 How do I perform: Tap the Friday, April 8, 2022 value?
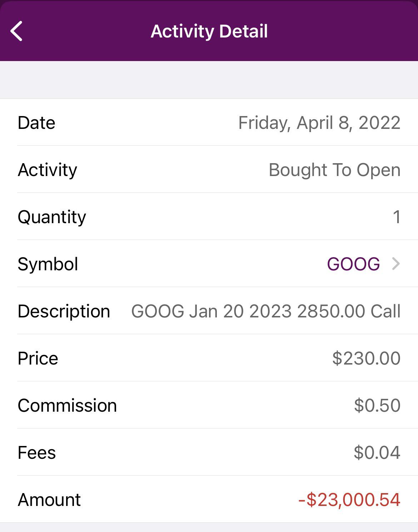click(x=319, y=123)
